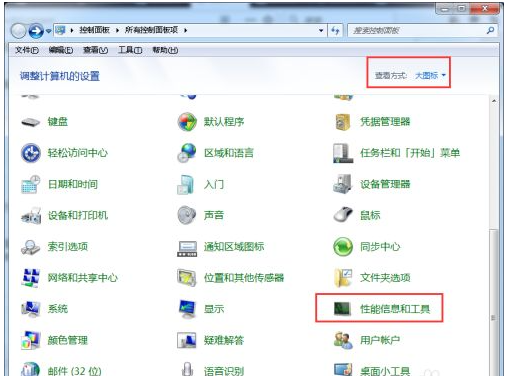Open Performance Information and Tools (性能信息和工具) icon
The height and width of the screenshot is (376, 505).
coord(342,309)
